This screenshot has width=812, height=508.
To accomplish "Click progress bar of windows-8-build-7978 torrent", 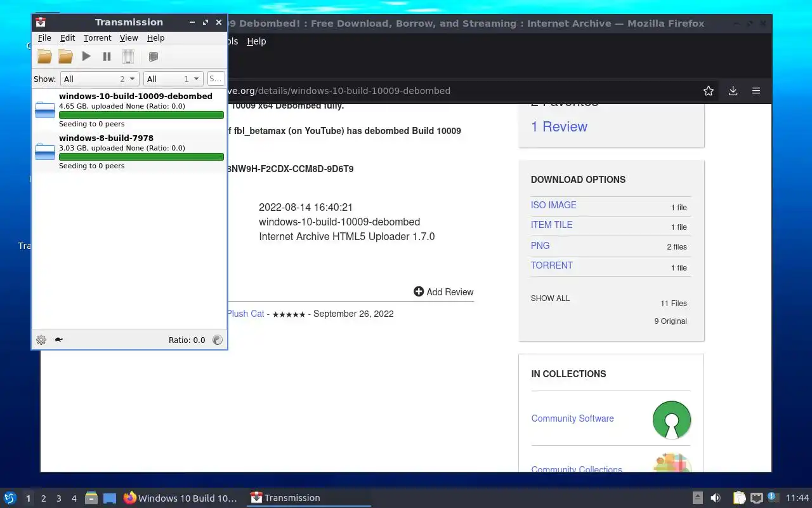I will point(141,157).
